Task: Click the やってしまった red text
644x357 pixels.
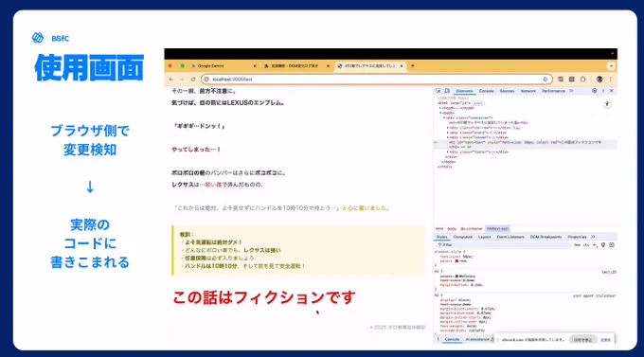Action: 196,150
